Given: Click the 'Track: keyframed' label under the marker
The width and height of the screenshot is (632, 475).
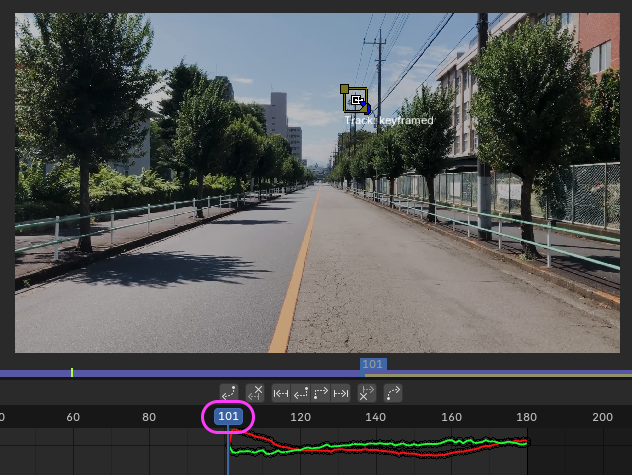Looking at the screenshot, I should click(389, 120).
